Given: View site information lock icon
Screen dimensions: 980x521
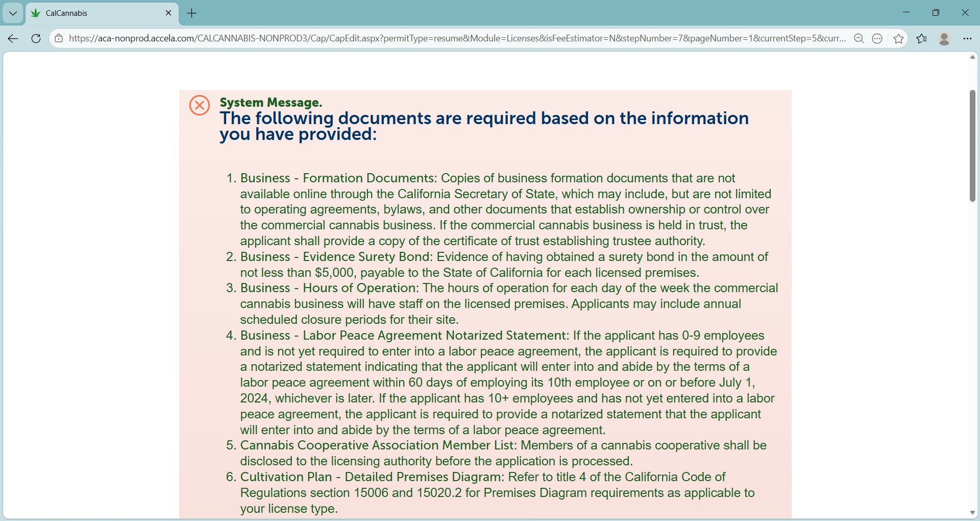Looking at the screenshot, I should tap(59, 38).
